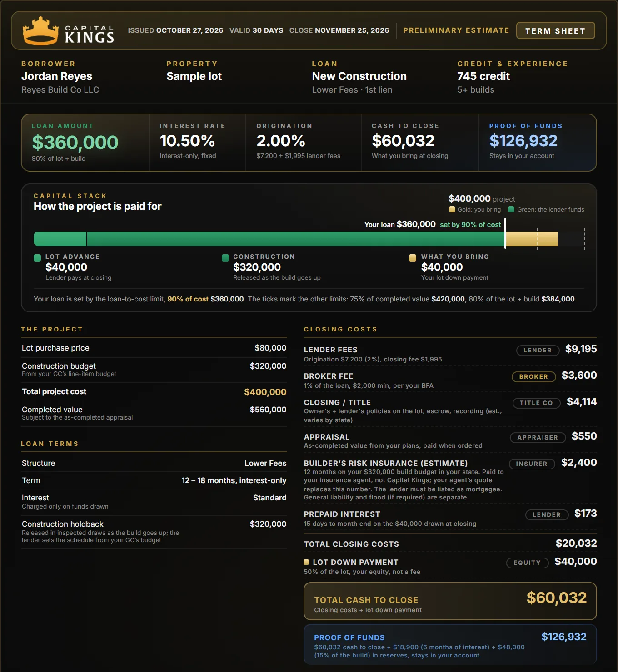This screenshot has height=672, width=618.
Task: Click the gold Lot Down Payment bullet
Action: pyautogui.click(x=307, y=562)
